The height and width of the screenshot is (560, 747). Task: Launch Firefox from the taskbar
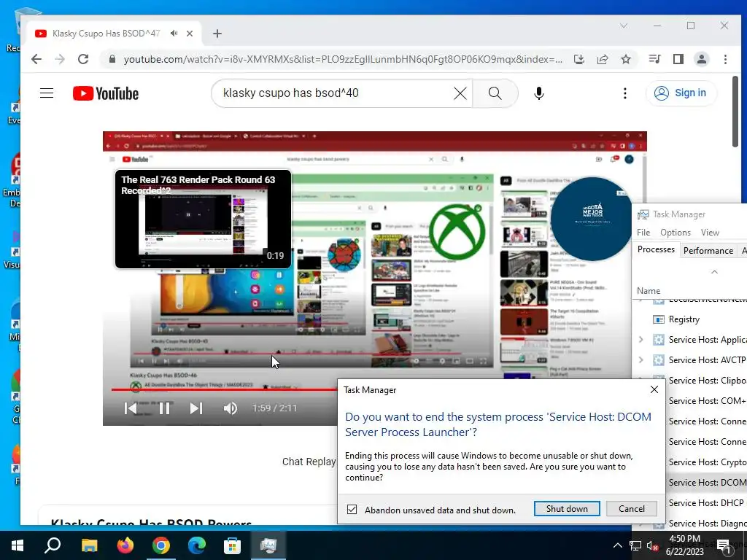tap(125, 545)
